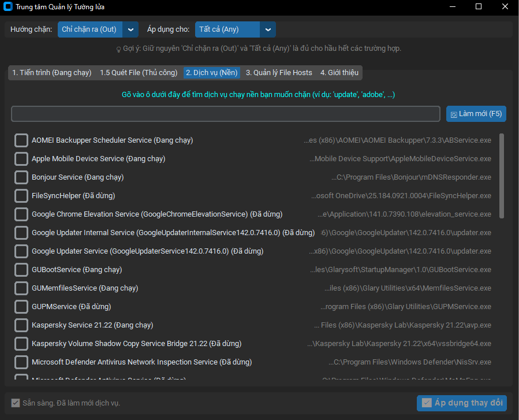The width and height of the screenshot is (519, 420).
Task: Open the Hướng chặn dropdown arrow
Action: (131, 29)
